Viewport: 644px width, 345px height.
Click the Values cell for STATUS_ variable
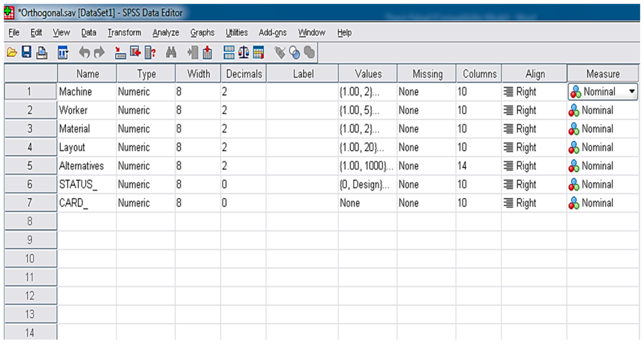click(367, 184)
